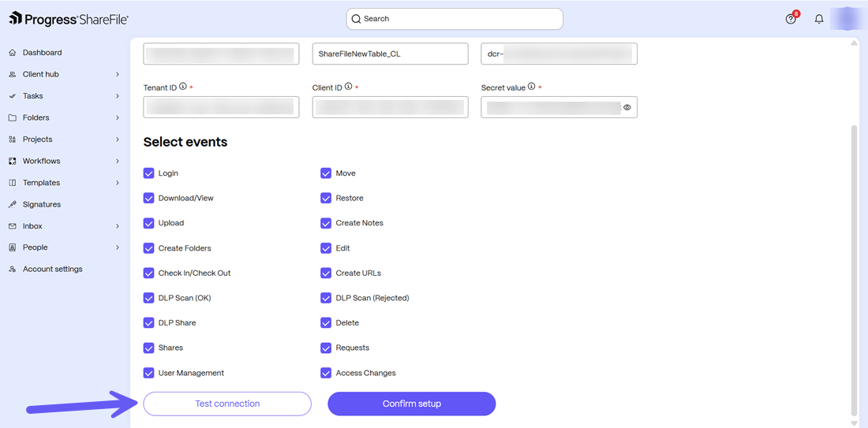Click the Folders folder icon

point(13,117)
